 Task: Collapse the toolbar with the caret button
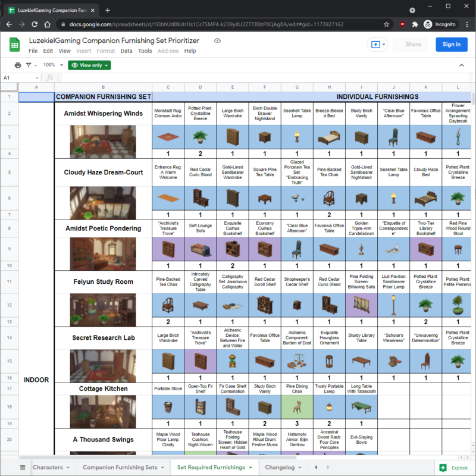461,64
